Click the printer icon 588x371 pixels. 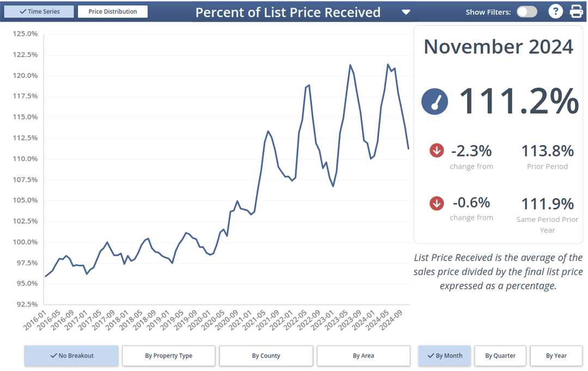(576, 11)
